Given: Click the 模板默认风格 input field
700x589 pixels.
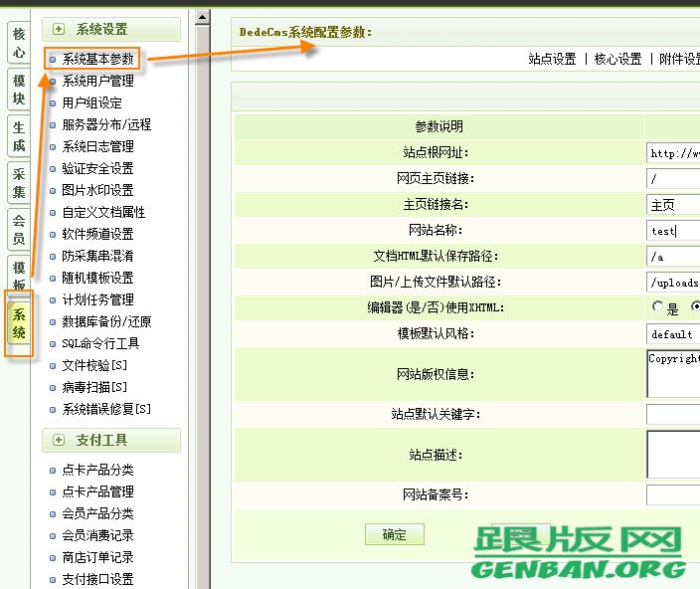Looking at the screenshot, I should (673, 334).
